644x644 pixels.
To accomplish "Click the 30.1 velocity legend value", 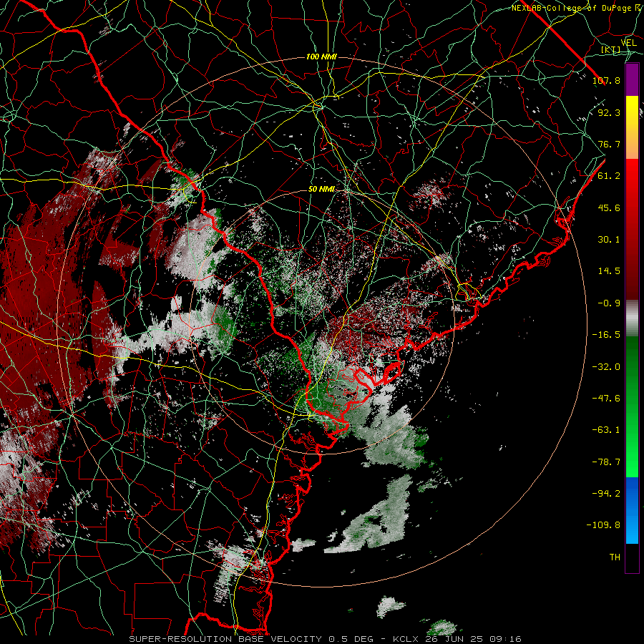I will click(609, 240).
